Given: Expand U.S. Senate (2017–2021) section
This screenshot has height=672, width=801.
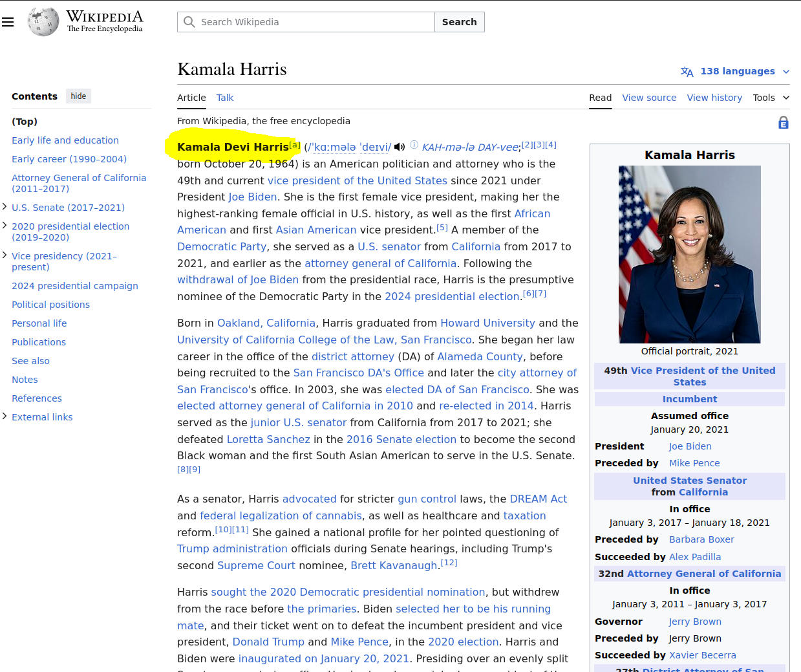Looking at the screenshot, I should pos(5,207).
